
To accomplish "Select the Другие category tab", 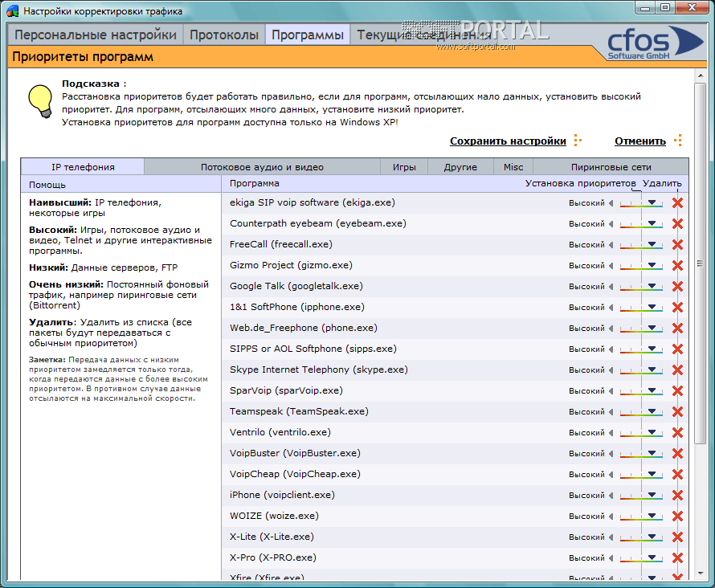I will tap(460, 167).
